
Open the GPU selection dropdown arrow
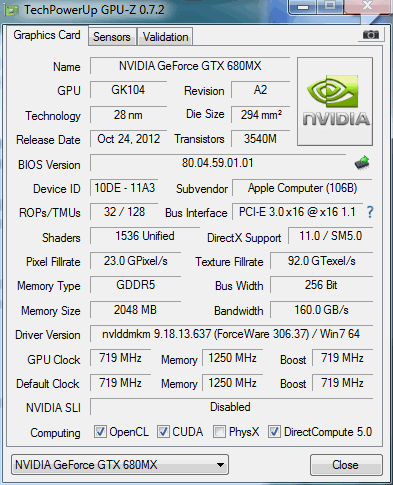[220, 465]
